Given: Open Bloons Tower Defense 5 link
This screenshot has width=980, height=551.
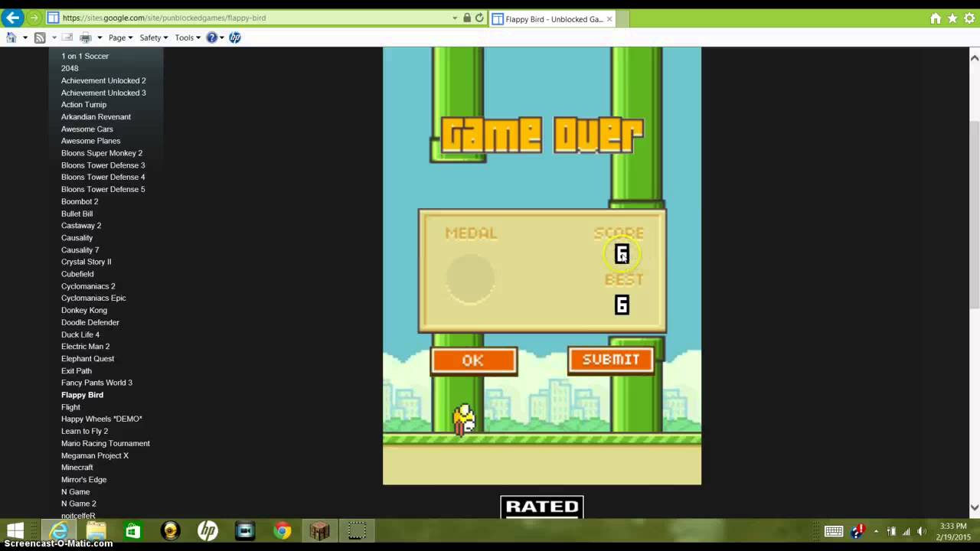Looking at the screenshot, I should (103, 189).
